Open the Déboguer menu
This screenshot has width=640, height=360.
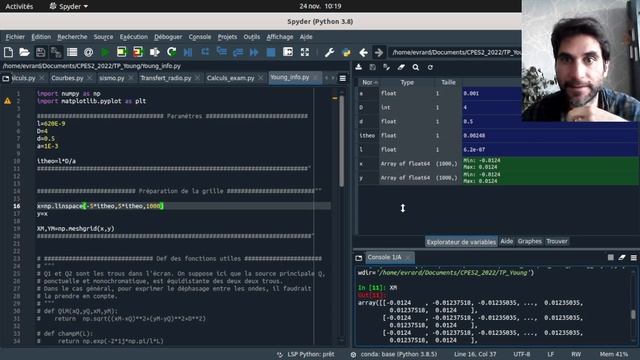pyautogui.click(x=168, y=37)
